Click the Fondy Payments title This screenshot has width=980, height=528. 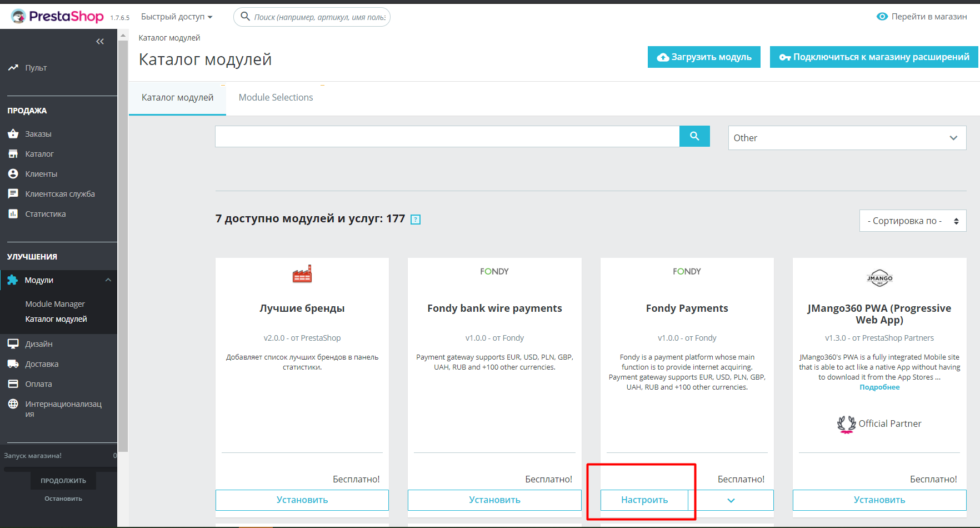tap(687, 308)
